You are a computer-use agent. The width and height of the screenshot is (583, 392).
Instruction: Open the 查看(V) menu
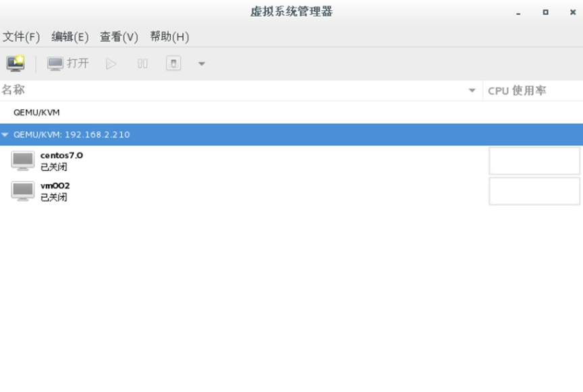coord(119,36)
